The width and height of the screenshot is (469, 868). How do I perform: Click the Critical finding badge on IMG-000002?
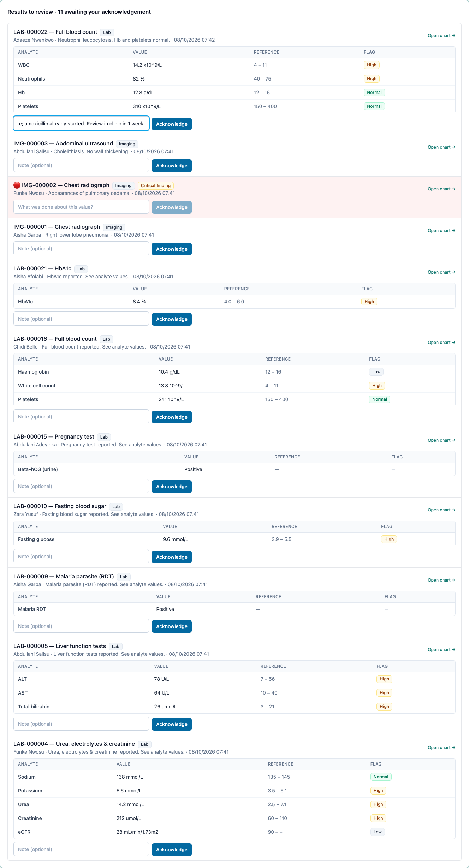click(156, 186)
